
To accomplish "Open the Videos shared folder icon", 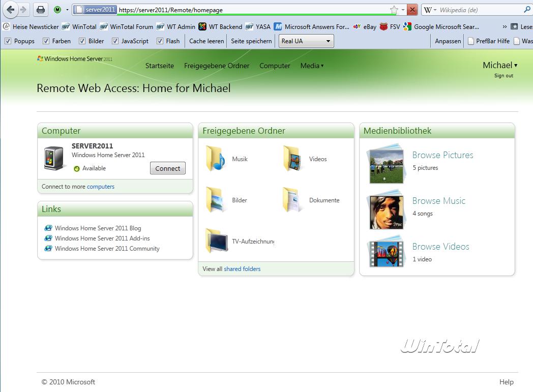I will (292, 159).
